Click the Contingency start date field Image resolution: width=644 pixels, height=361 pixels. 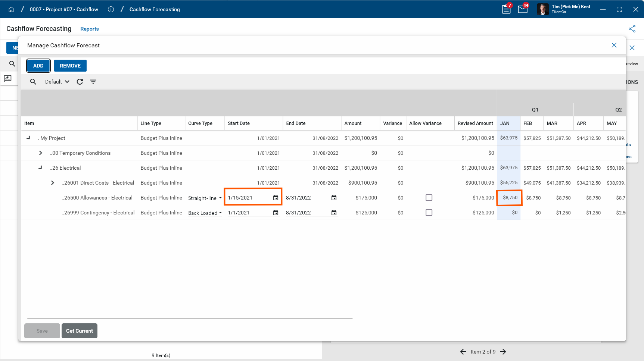(249, 213)
